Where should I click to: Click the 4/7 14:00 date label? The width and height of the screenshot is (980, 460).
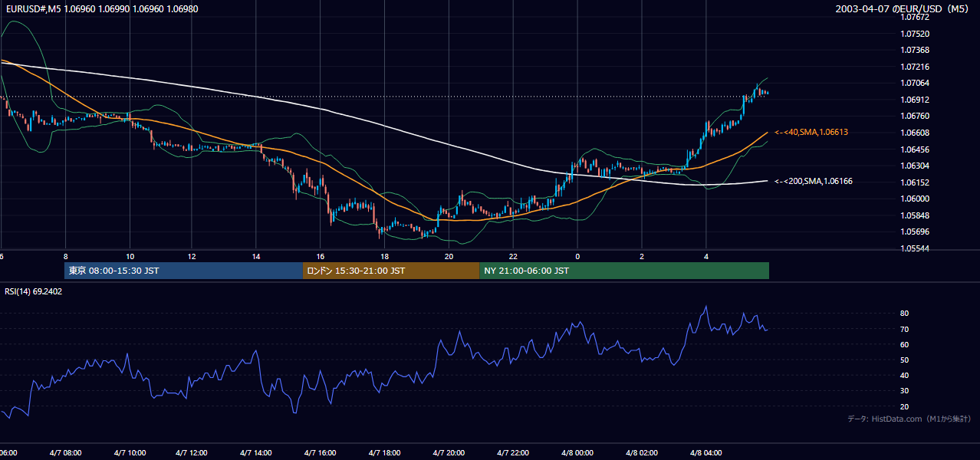pyautogui.click(x=258, y=453)
